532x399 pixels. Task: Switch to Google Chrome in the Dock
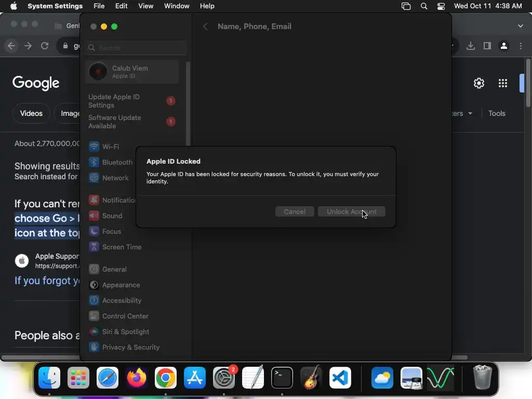coord(166,378)
